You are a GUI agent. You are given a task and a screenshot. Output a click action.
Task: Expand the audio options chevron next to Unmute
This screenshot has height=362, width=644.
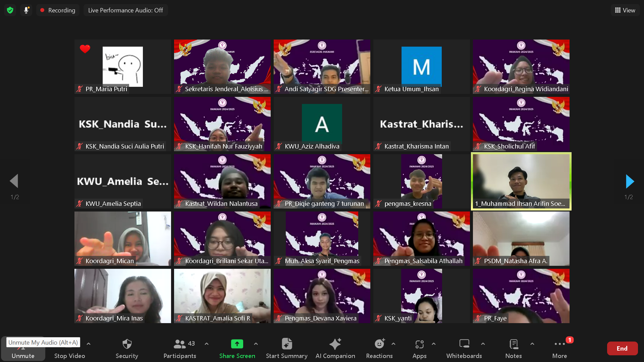coord(89,344)
